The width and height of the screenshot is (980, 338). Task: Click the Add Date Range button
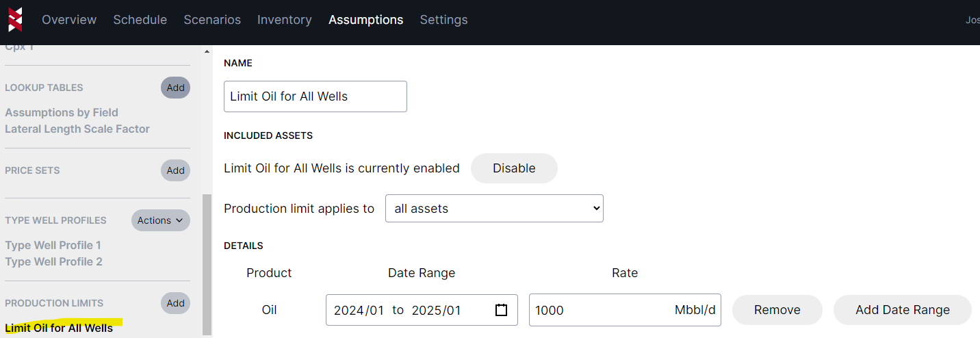[903, 310]
